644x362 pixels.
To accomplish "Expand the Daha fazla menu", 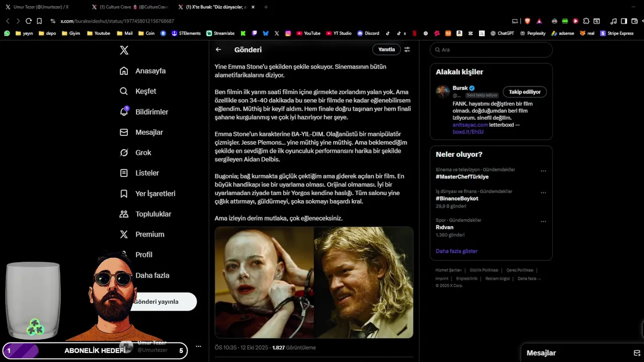I will point(152,276).
